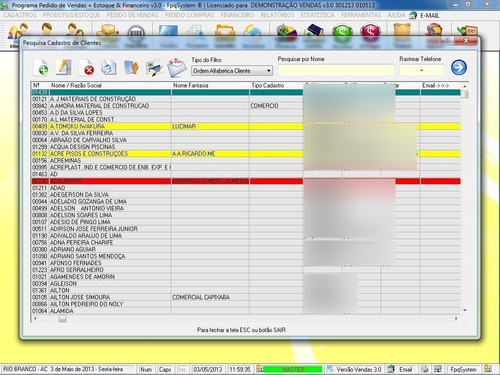Open the ESTATISTICA menu
This screenshot has width=500, height=375.
pos(317,15)
